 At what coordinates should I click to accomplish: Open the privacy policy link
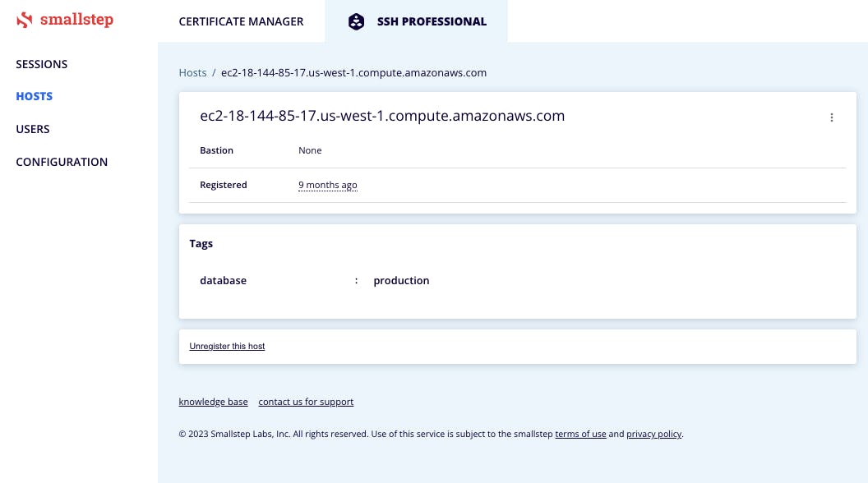653,434
